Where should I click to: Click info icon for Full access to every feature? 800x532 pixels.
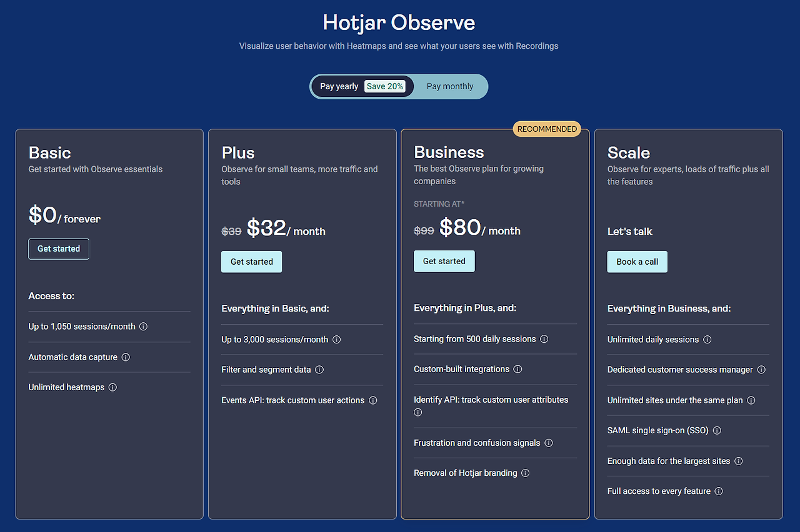(719, 491)
